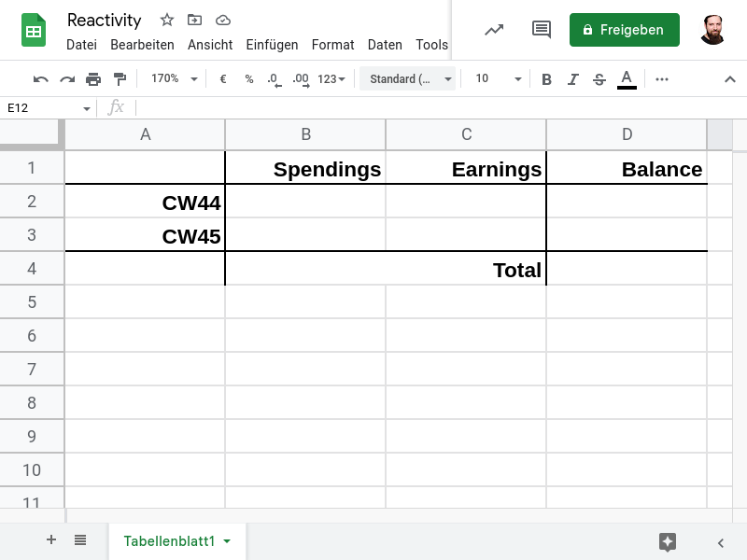The width and height of the screenshot is (747, 560).
Task: Click the green Freigeben share button
Action: tap(624, 30)
